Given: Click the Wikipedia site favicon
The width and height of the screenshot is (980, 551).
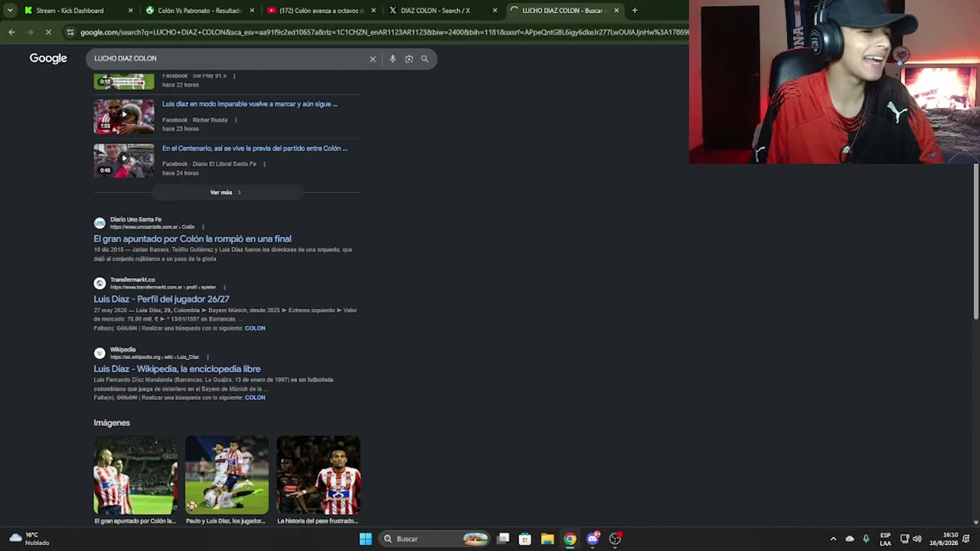Looking at the screenshot, I should [100, 353].
